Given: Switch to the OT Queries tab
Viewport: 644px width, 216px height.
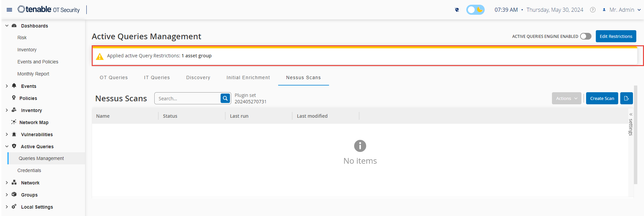Looking at the screenshot, I should point(114,77).
